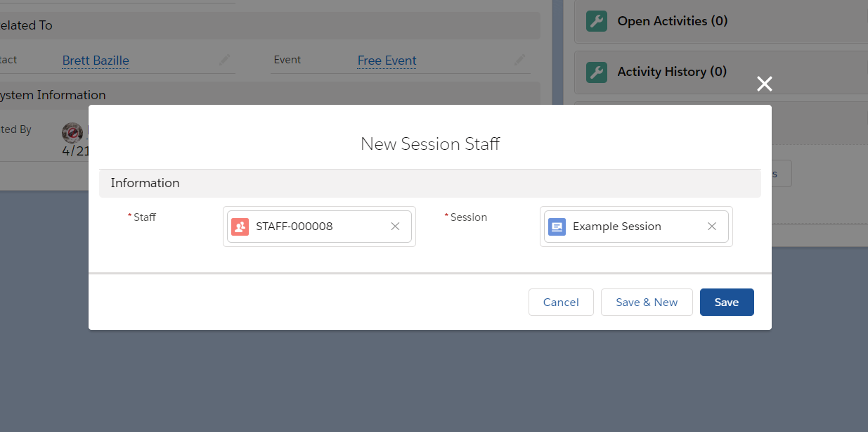
Task: Click the session icon beside Example Session
Action: coord(557,227)
